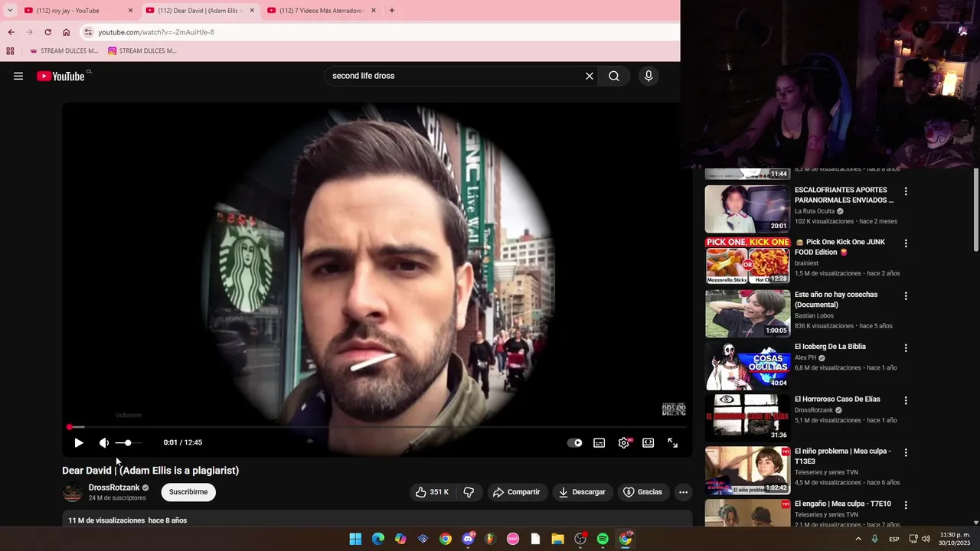Click the Compartir share button
The width and height of the screenshot is (980, 551).
[x=517, y=492]
